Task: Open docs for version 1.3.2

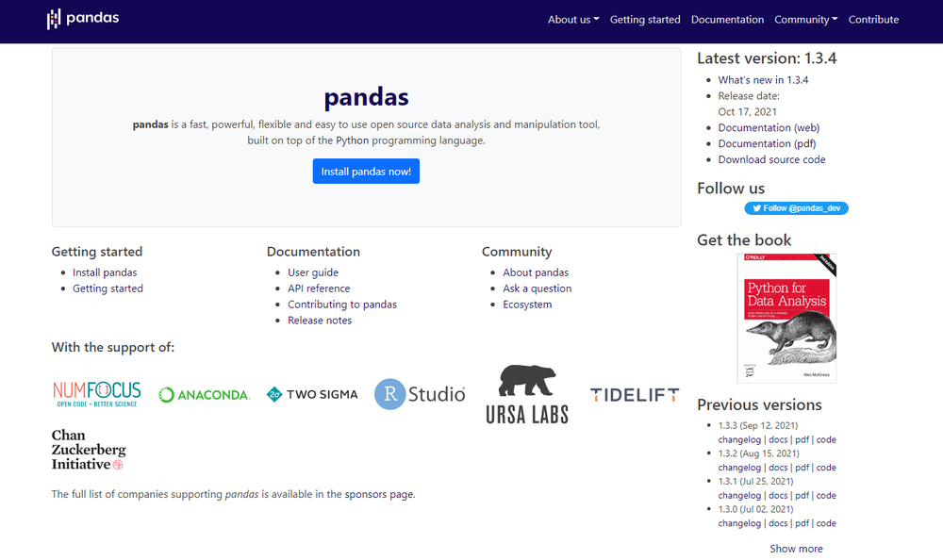Action: click(778, 468)
